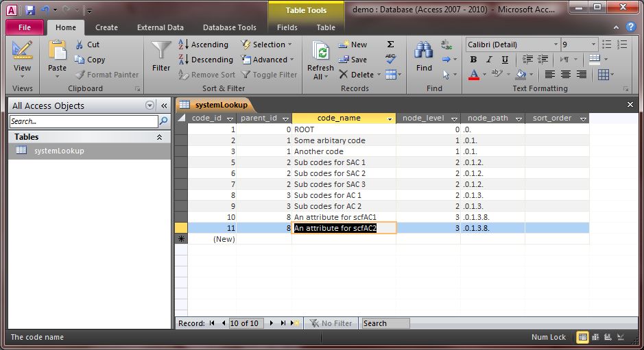Decrease the indent level
The width and height of the screenshot is (644, 350).
(528, 60)
